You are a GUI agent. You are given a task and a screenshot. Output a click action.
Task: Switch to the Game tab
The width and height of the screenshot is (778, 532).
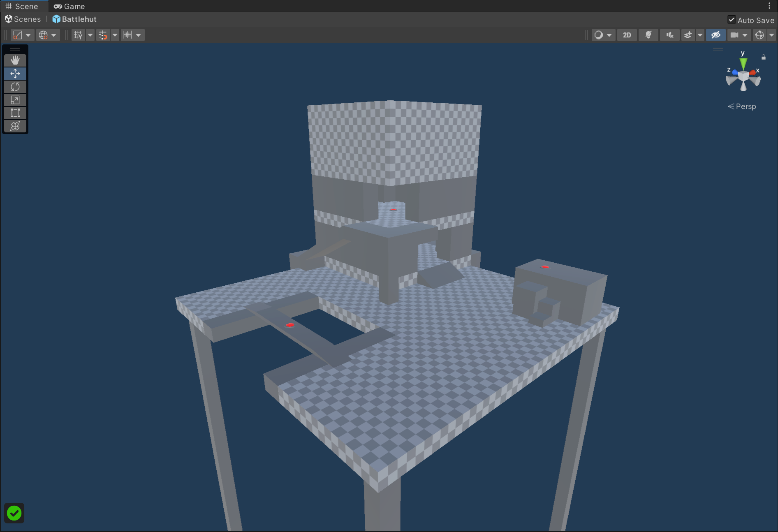point(69,6)
